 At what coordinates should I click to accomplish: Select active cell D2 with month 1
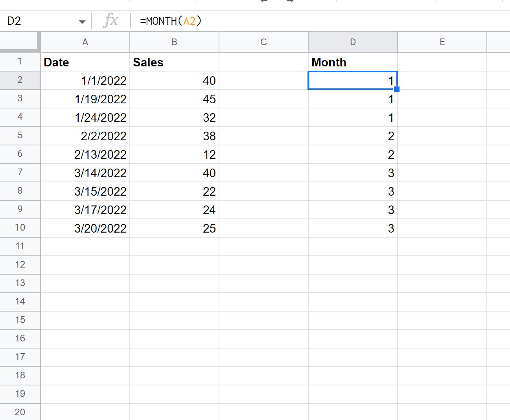point(353,81)
